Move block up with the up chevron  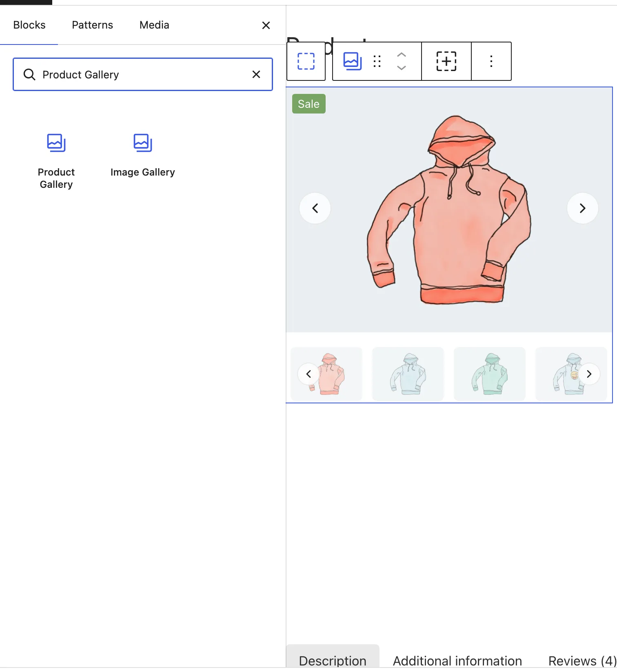point(402,55)
